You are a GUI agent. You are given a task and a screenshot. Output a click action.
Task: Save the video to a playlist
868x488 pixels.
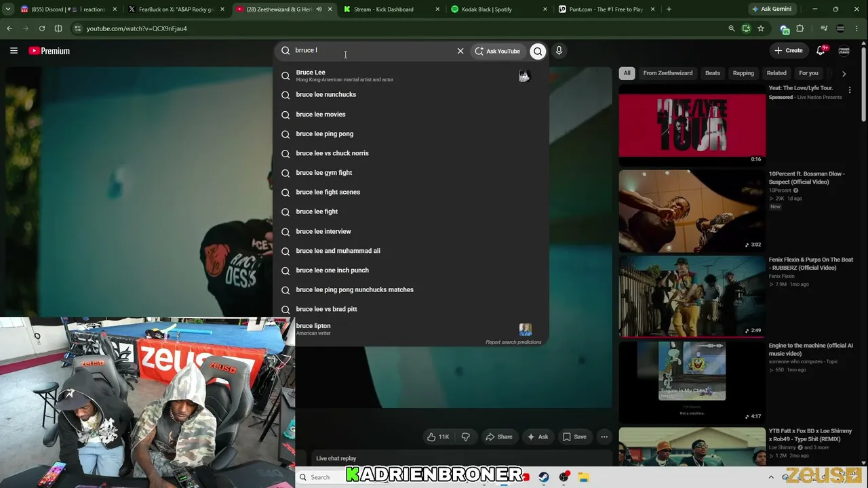click(574, 437)
